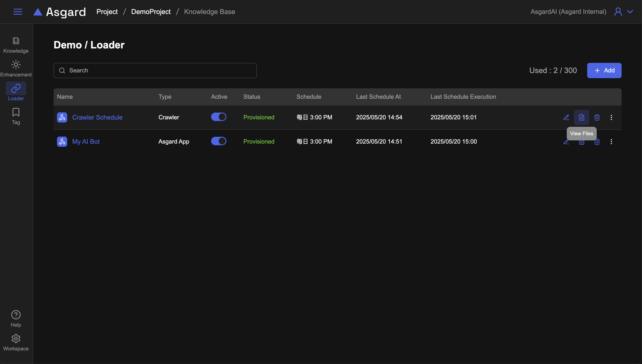The image size is (642, 364).
Task: Open three-dot menu for My AI Bot
Action: [x=611, y=142]
